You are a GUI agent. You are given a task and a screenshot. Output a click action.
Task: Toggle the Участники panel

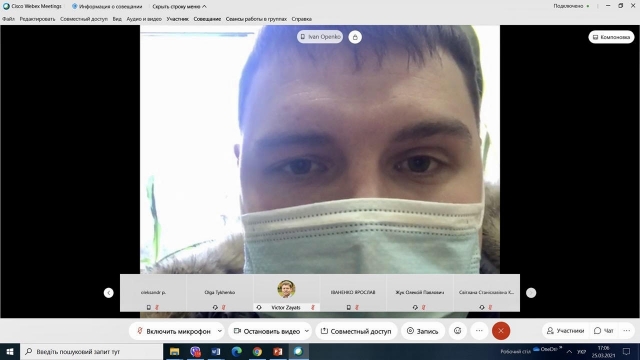point(565,331)
